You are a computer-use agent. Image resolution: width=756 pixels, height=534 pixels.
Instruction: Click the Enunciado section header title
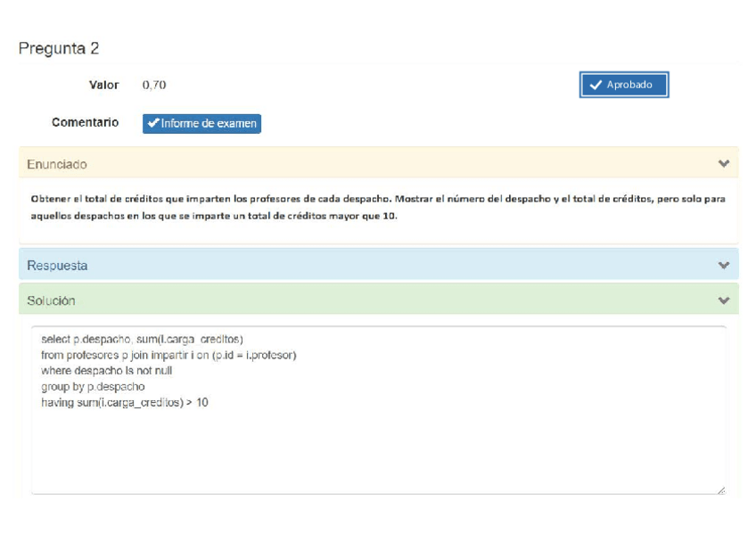(57, 165)
